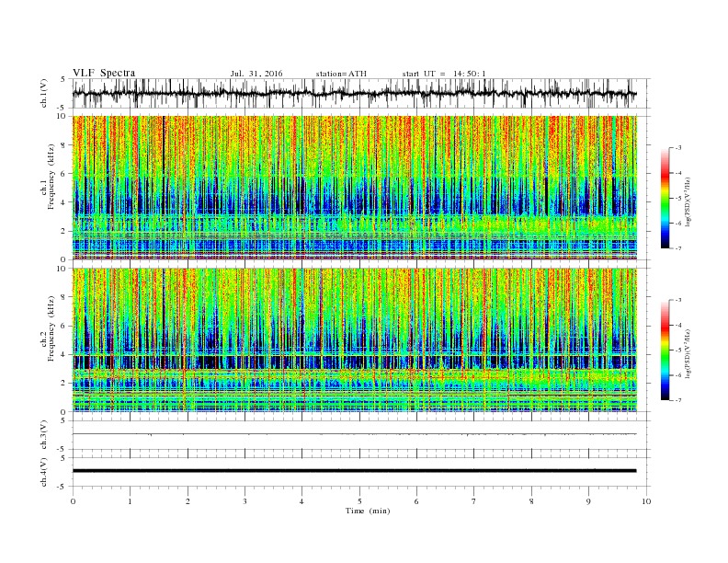728x563 pixels.
Task: Click the "ch.1 Frequency (kHz)" axis label
Action: click(48, 177)
